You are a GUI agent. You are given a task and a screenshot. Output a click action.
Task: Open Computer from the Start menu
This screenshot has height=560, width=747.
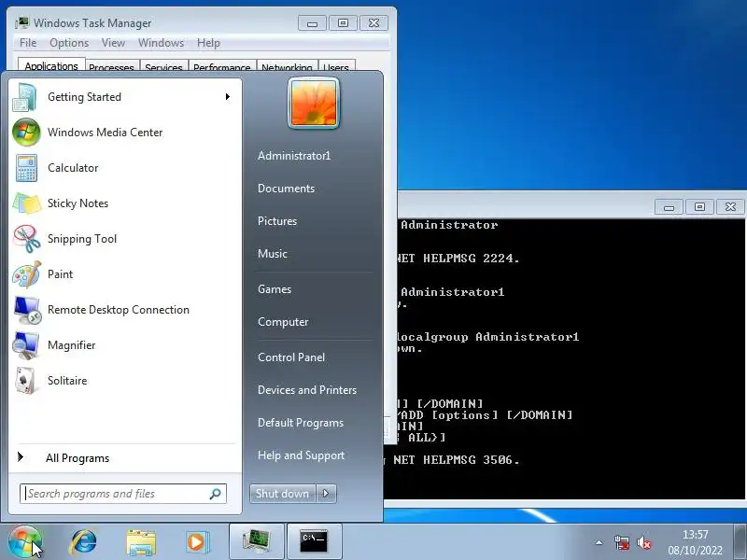(x=283, y=322)
